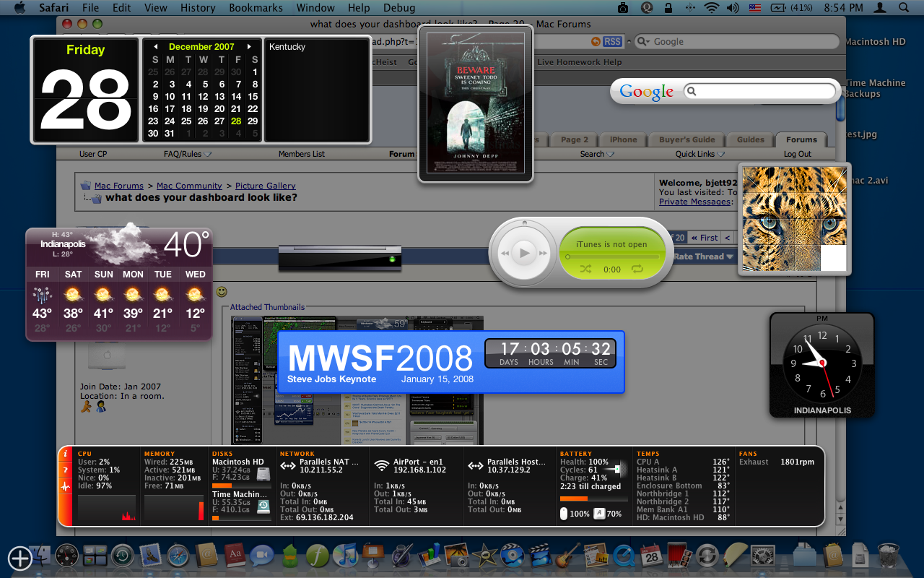Click the iStat info 'i' button
This screenshot has width=924, height=578.
click(66, 454)
